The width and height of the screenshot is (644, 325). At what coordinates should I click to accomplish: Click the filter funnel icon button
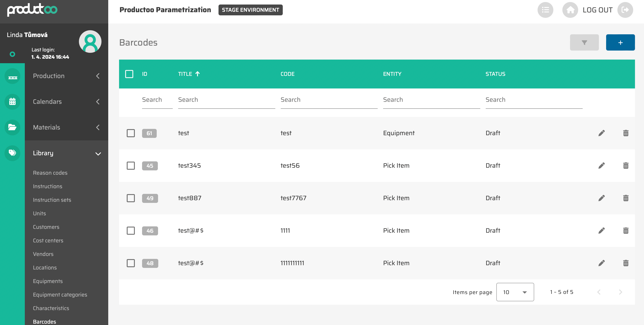tap(584, 42)
